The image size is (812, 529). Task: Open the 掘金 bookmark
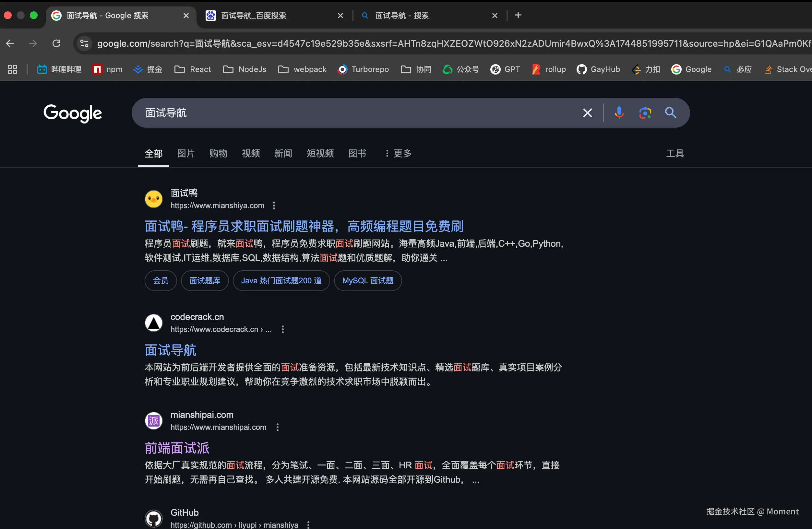(x=148, y=69)
